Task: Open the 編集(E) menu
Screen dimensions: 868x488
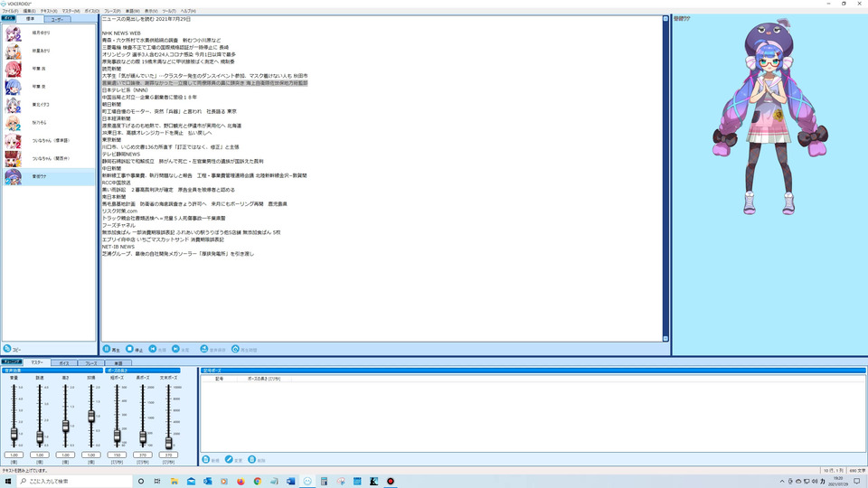Action: [x=29, y=11]
